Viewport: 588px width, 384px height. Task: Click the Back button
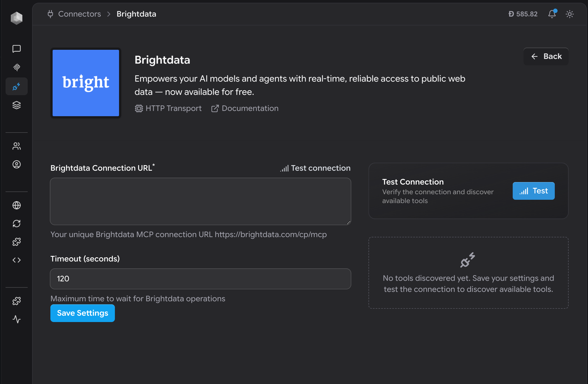click(546, 56)
